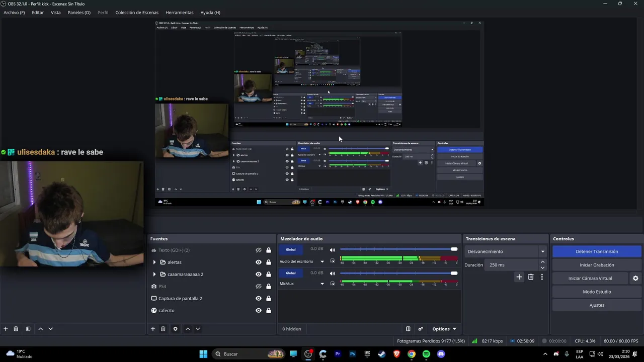
Task: Switch the audio mixer layout with the columns icon
Action: pos(408,329)
